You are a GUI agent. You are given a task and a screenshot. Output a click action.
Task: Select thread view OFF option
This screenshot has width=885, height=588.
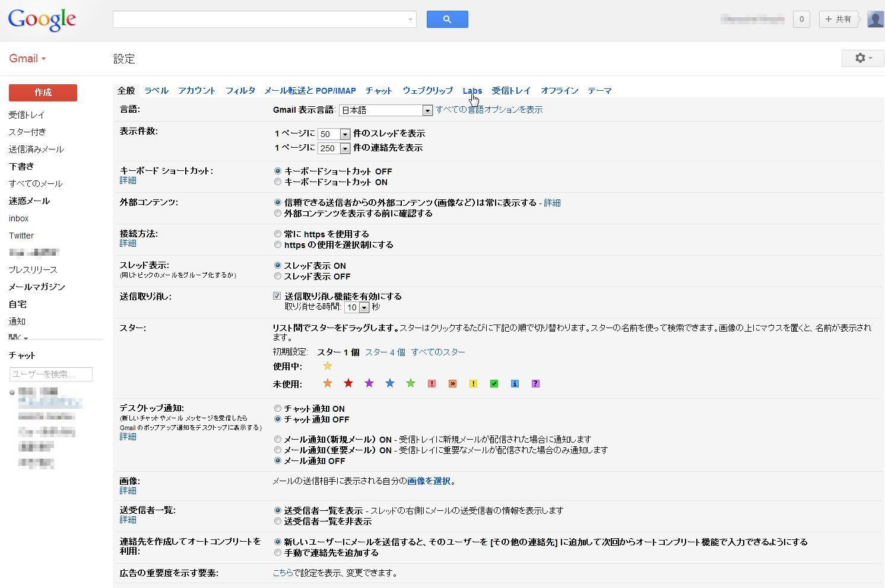(x=278, y=276)
